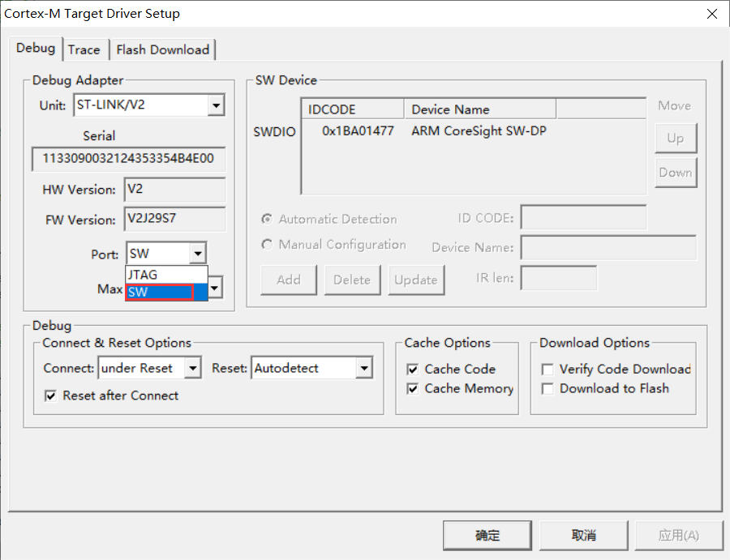Enable Download to Flash checkbox
730x560 pixels.
coord(547,389)
